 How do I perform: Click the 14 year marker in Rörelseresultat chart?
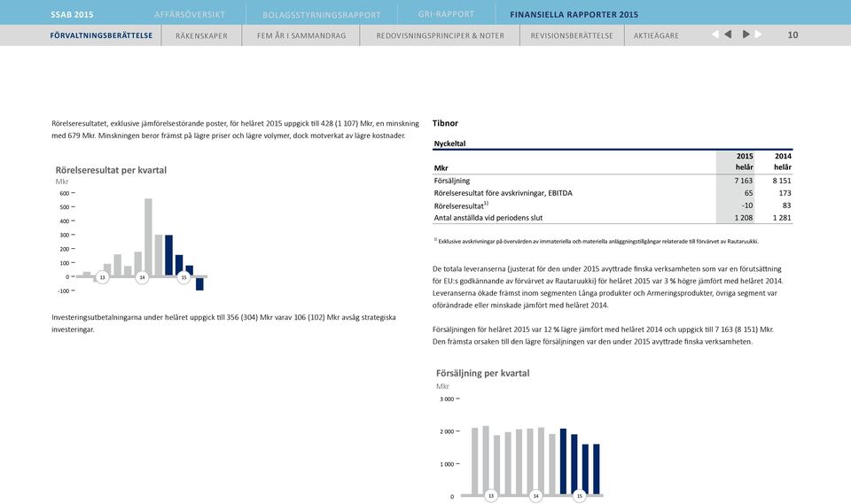142,277
